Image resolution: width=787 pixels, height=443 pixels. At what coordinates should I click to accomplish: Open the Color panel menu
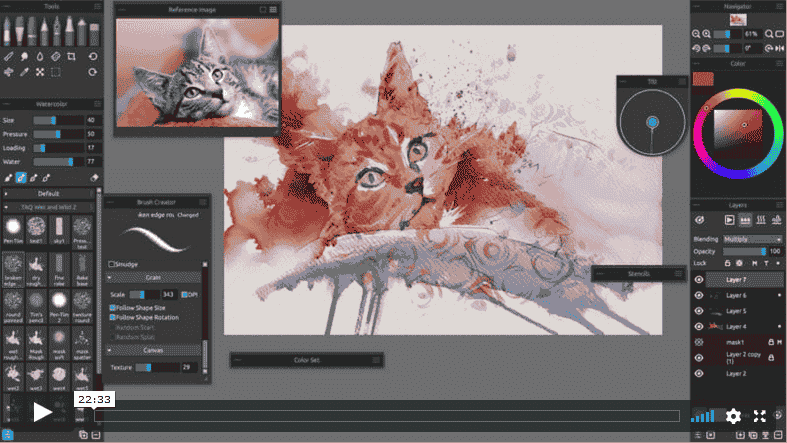pos(779,64)
